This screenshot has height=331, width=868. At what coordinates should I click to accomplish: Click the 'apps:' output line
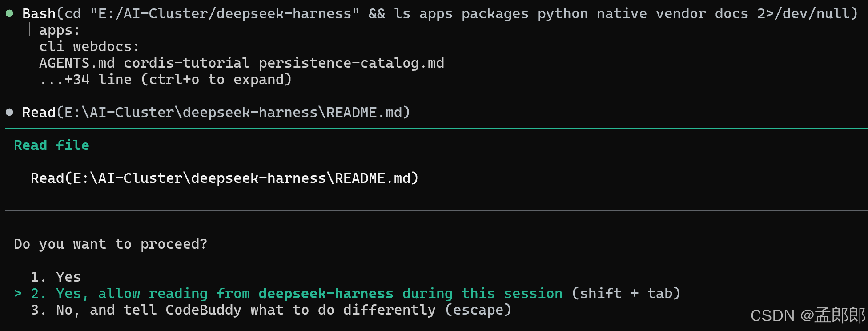pyautogui.click(x=59, y=30)
